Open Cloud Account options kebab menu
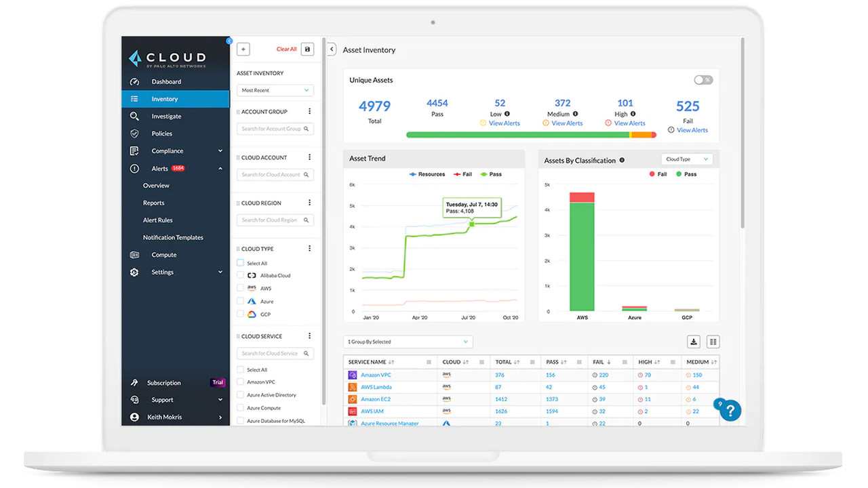This screenshot has width=868, height=488. click(310, 157)
